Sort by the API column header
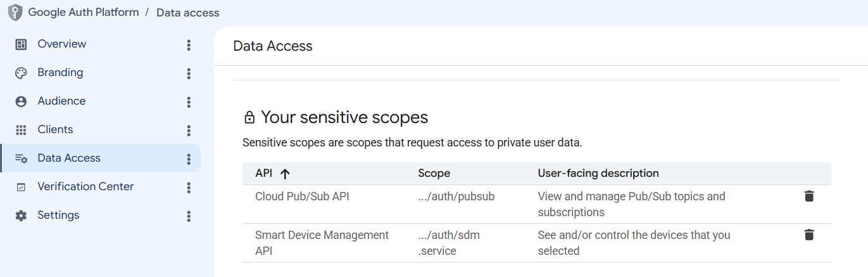868x277 pixels. (263, 173)
